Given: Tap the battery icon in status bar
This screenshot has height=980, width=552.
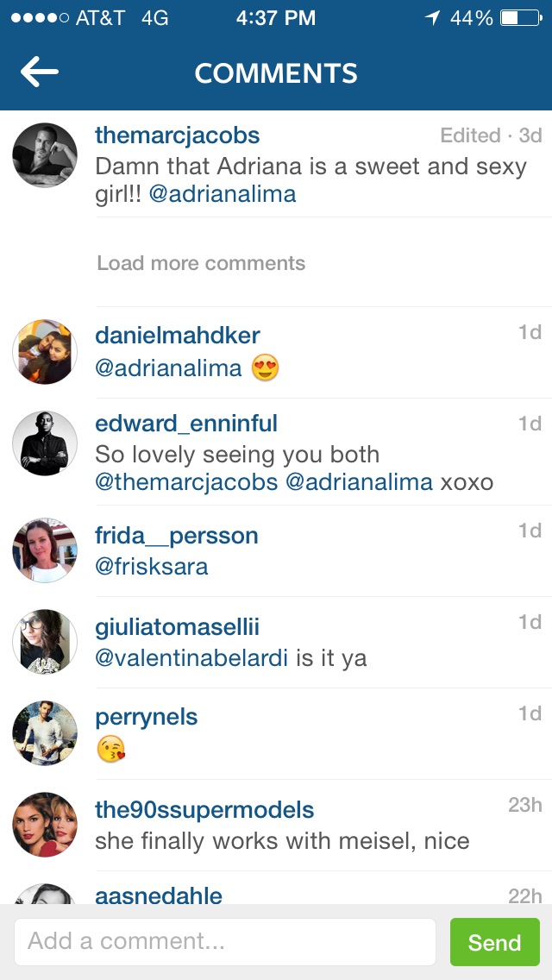Looking at the screenshot, I should [521, 19].
